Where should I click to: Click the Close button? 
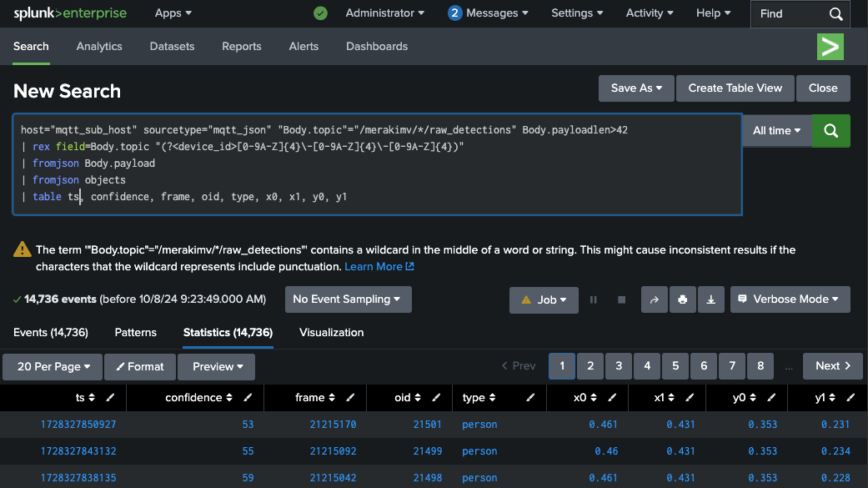tap(823, 88)
